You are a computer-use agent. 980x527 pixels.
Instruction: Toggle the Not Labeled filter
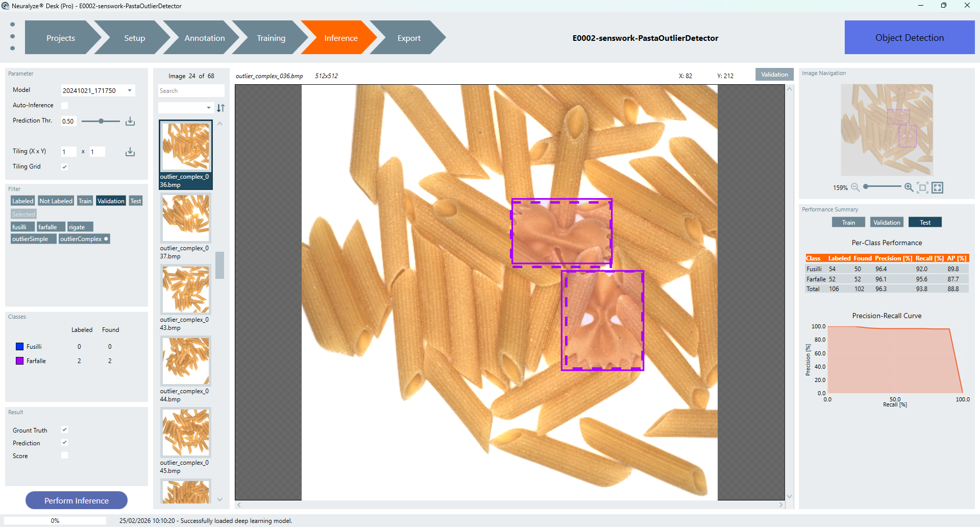pos(56,201)
